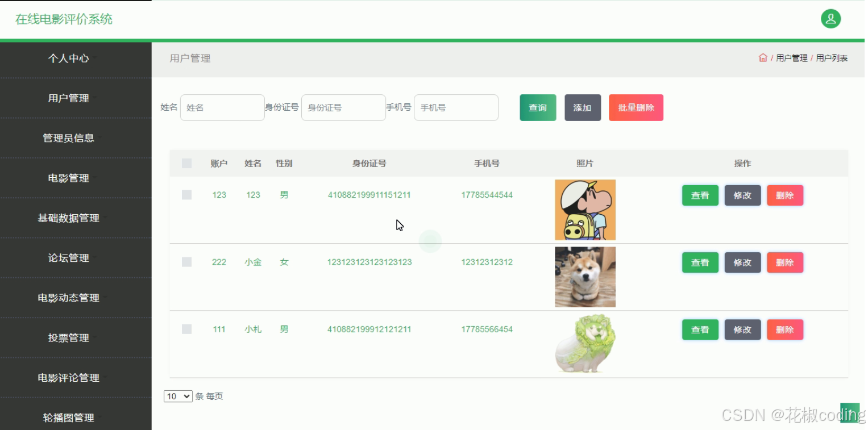Select ID number 410882199911151211
Image resolution: width=868 pixels, height=430 pixels.
[369, 195]
